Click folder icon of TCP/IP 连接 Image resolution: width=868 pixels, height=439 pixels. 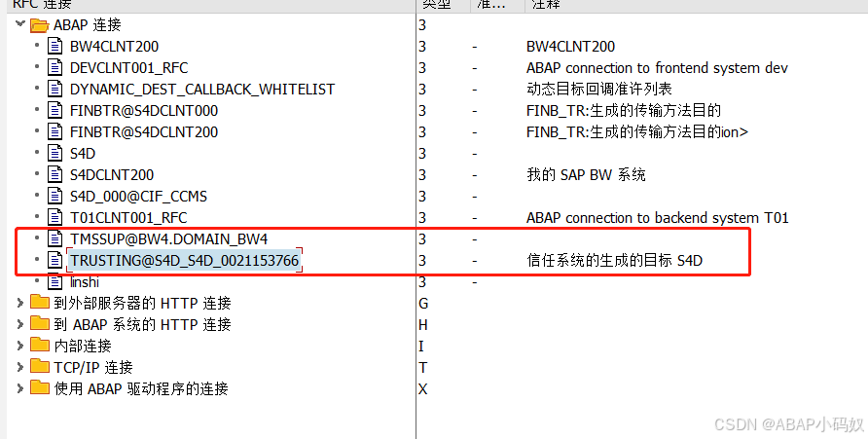click(x=39, y=366)
